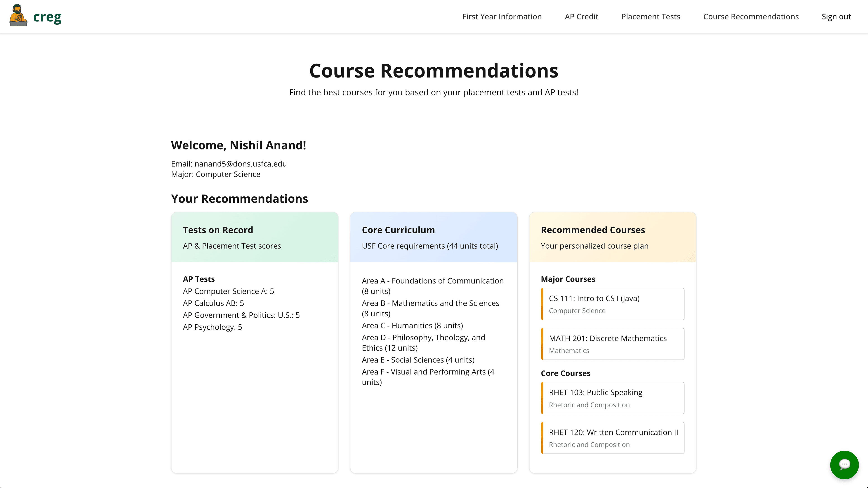Click Area E - Social Sciences (4 units)
The image size is (868, 488).
point(418,360)
